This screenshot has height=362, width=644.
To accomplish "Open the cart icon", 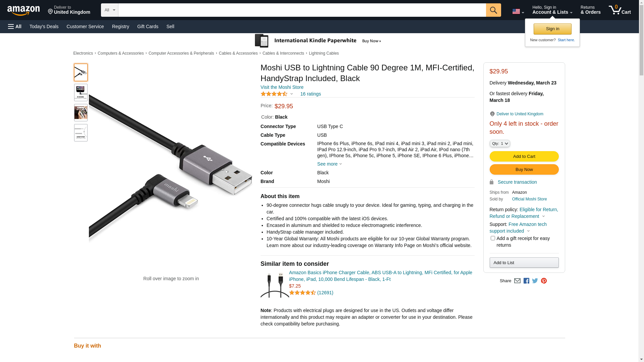I will [619, 10].
